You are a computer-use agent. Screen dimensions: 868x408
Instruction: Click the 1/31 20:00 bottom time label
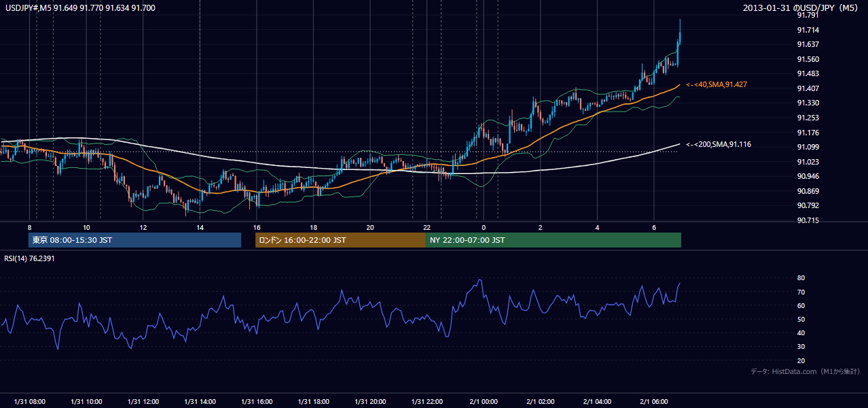[x=370, y=402]
